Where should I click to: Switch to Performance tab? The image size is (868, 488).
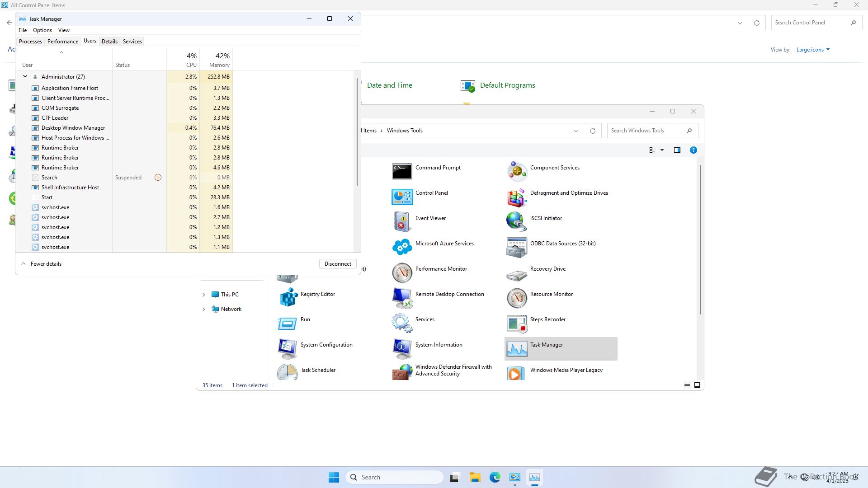click(x=63, y=42)
